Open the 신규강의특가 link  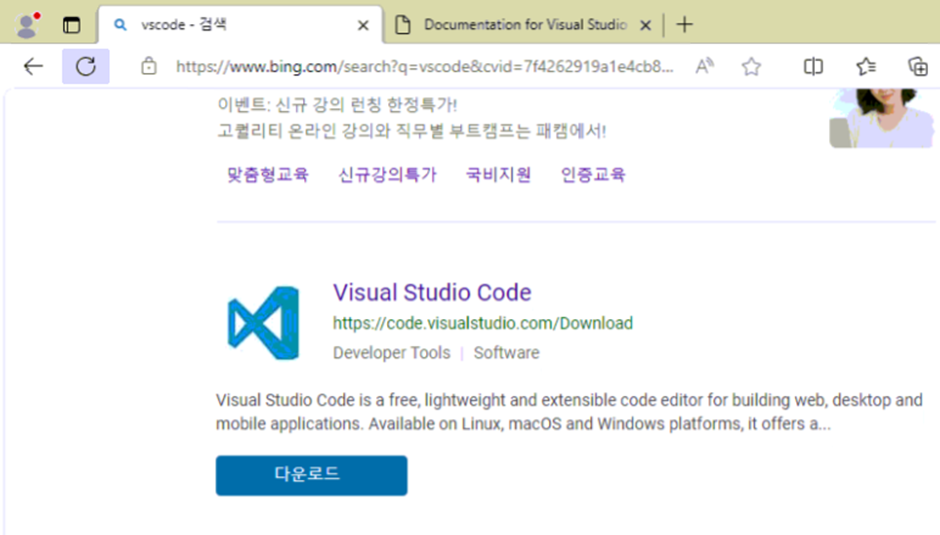(x=387, y=175)
